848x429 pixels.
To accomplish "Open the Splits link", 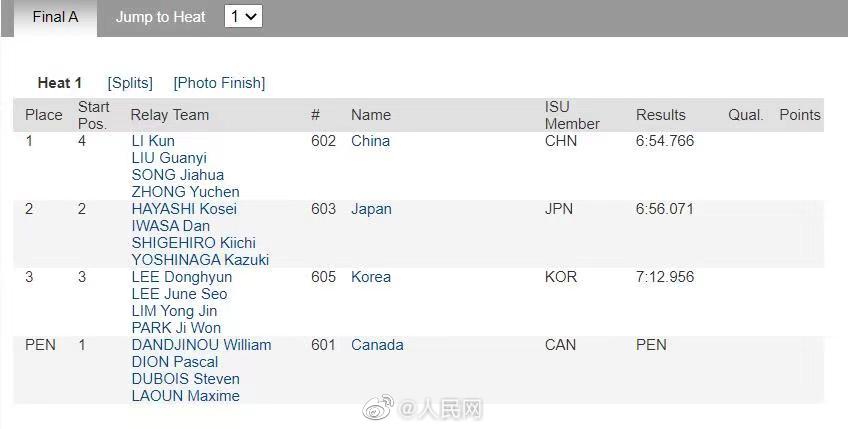I will click(130, 83).
